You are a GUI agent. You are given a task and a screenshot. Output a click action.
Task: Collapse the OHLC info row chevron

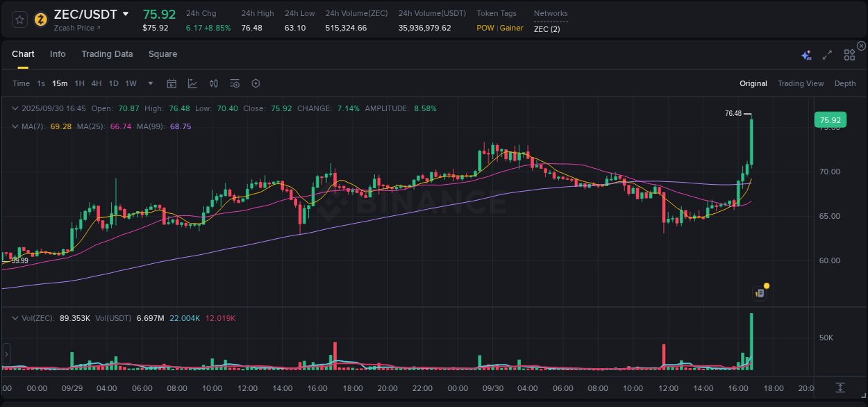coord(15,108)
